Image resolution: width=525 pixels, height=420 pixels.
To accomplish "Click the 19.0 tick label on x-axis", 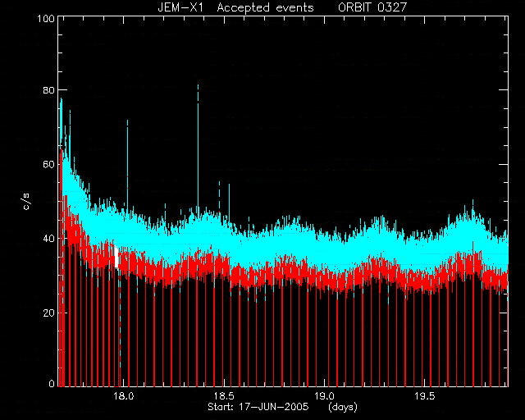I will 325,396.
